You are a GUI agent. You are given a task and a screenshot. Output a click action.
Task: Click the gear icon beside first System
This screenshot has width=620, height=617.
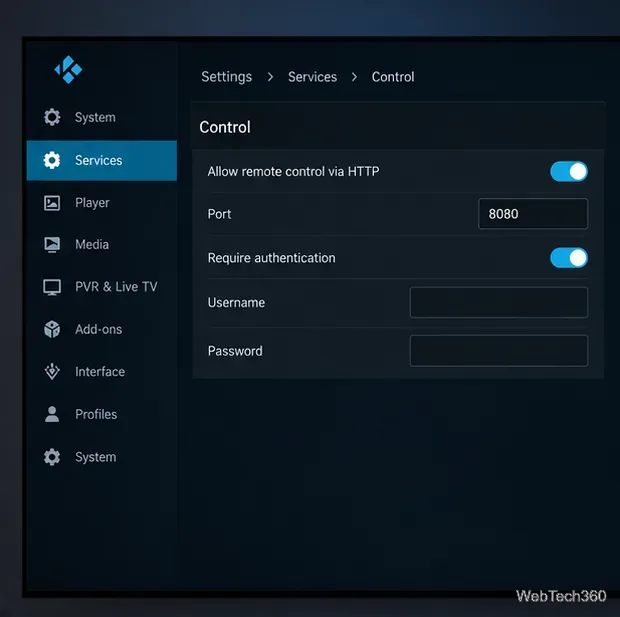click(52, 117)
